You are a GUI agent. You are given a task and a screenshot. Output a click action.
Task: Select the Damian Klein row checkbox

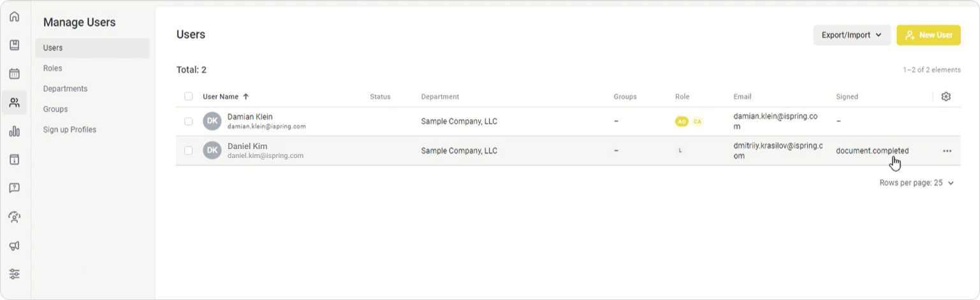point(189,121)
